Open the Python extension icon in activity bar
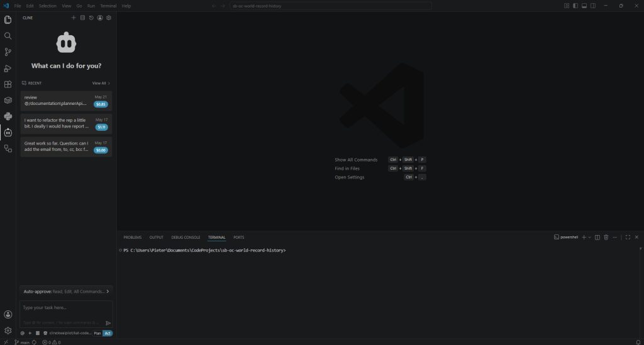644x345 pixels. pyautogui.click(x=8, y=116)
